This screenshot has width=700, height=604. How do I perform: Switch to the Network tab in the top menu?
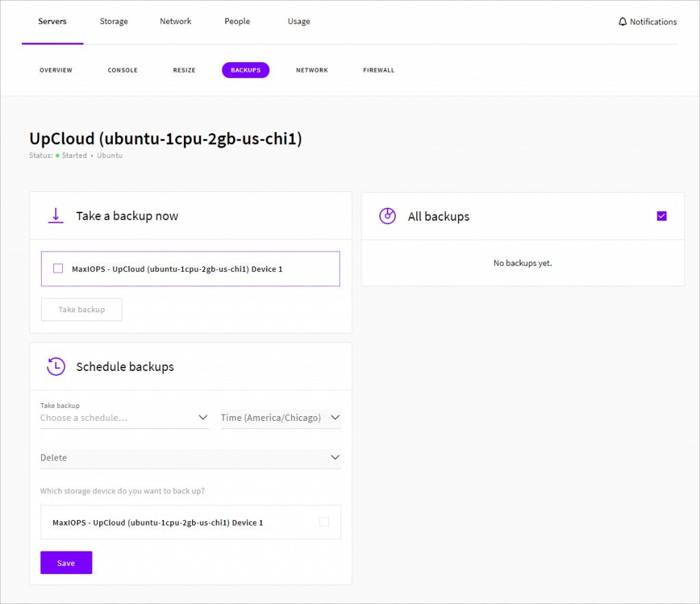tap(175, 21)
